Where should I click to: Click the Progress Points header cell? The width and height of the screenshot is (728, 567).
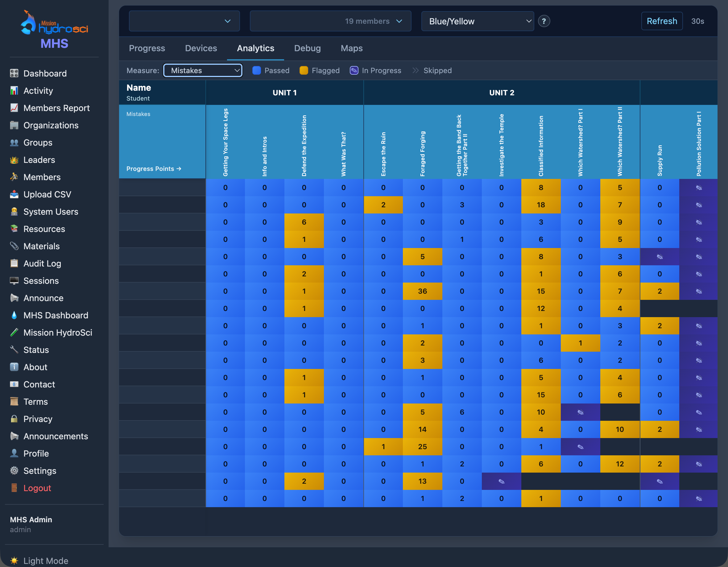pos(154,169)
